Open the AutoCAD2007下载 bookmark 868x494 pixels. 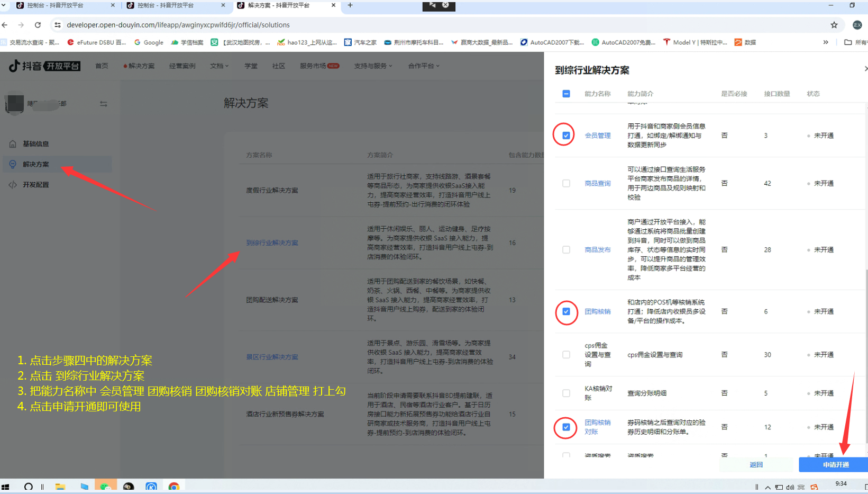pos(552,42)
